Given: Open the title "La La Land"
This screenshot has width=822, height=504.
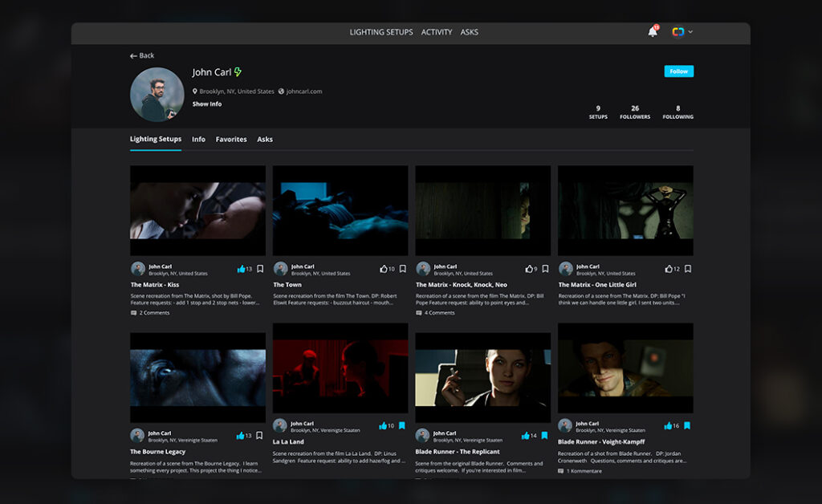Looking at the screenshot, I should (x=288, y=441).
